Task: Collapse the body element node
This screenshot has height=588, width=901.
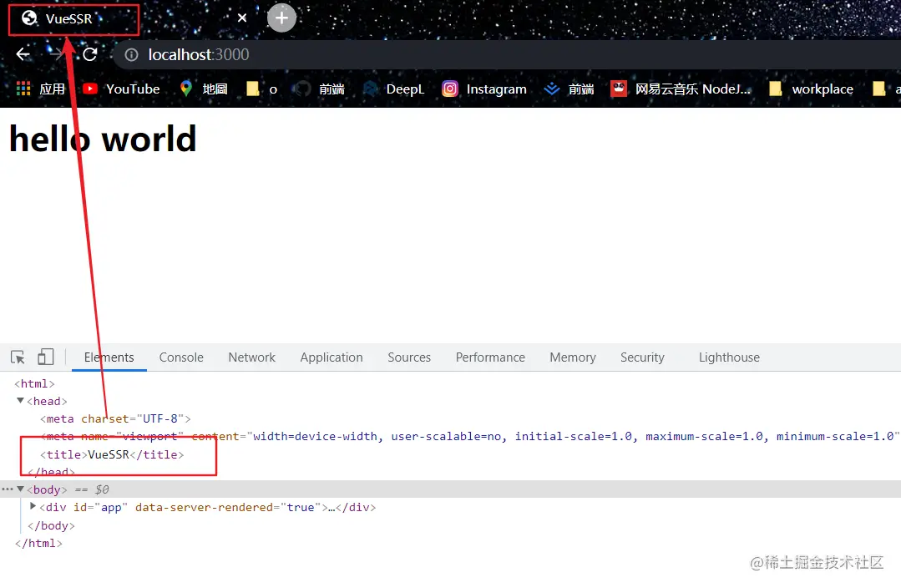Action: (x=20, y=489)
